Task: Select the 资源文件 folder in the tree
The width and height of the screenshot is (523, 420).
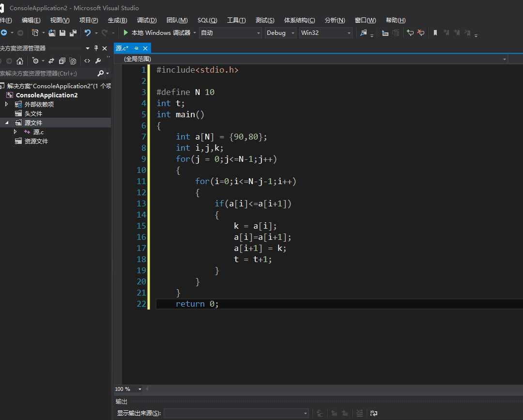Action: click(36, 141)
